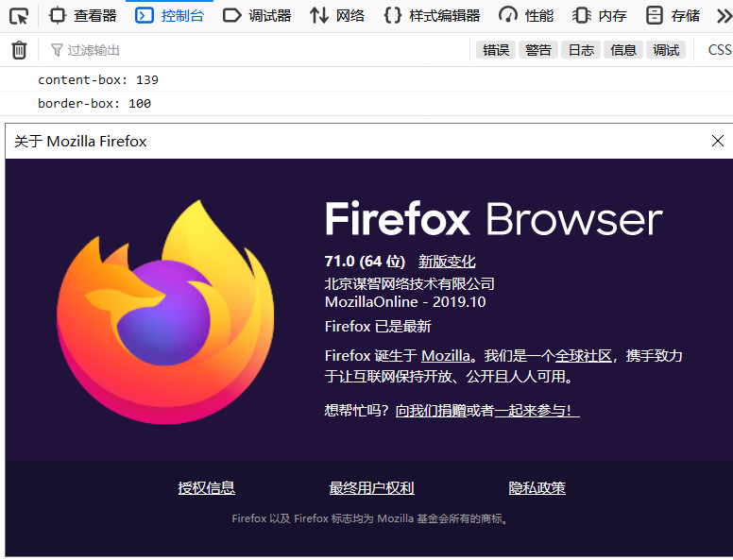Open the 新版变化 what's new link

[x=447, y=262]
